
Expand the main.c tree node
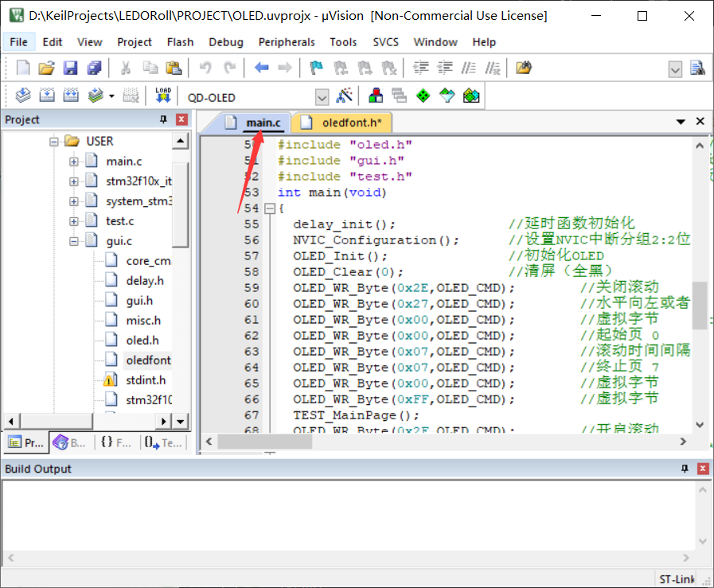74,162
